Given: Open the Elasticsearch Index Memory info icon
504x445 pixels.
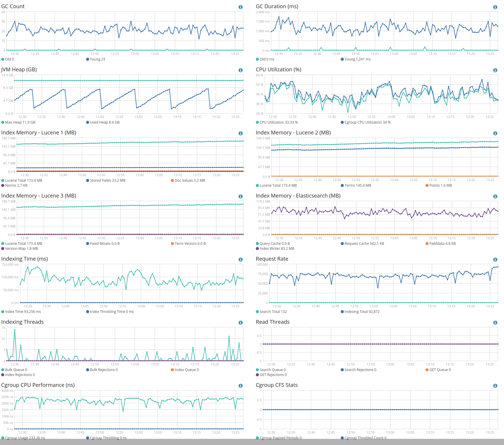Looking at the screenshot, I should [x=495, y=196].
